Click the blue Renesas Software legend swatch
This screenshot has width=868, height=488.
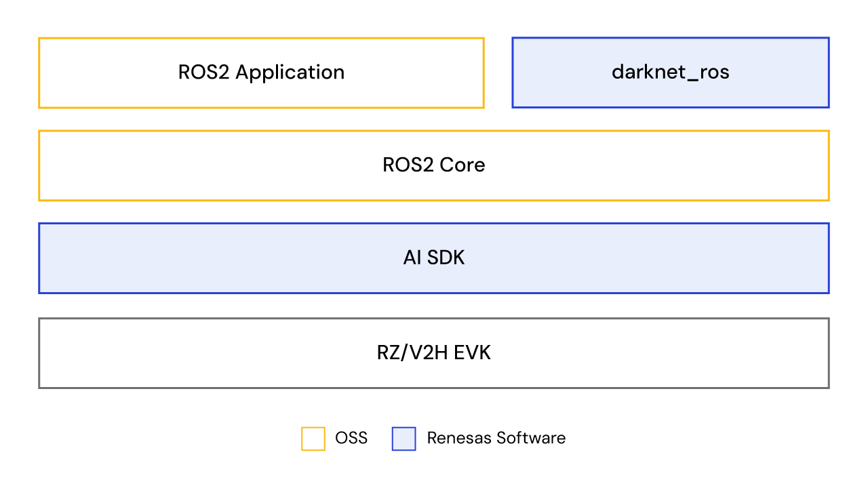point(403,439)
